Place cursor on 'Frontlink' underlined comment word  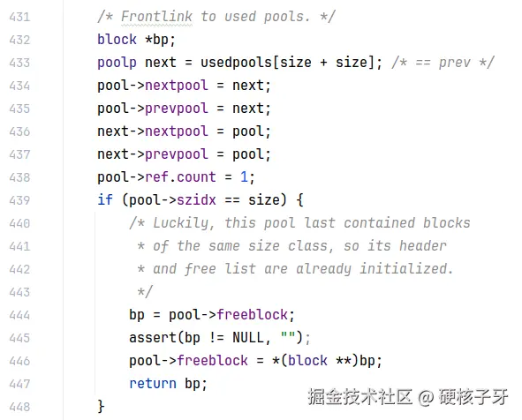(156, 16)
